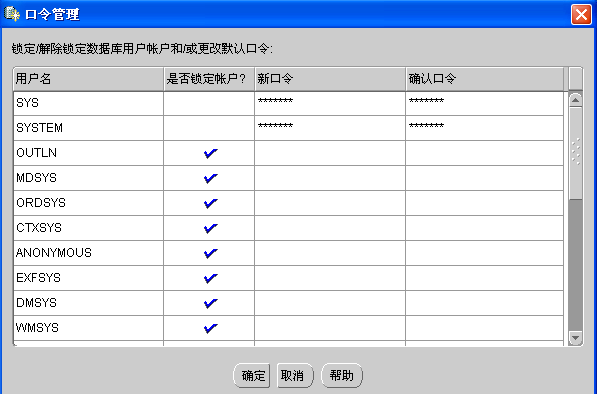Click the SYSTEM confirm password field
This screenshot has width=597, height=394.
[484, 128]
